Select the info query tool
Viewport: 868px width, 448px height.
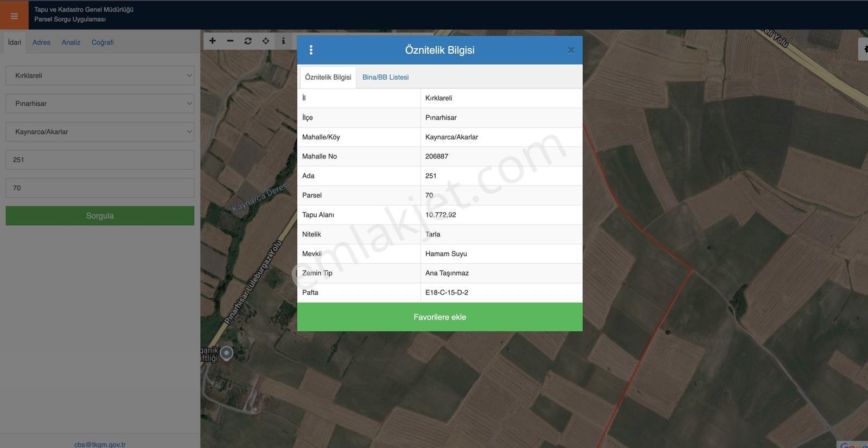(283, 41)
